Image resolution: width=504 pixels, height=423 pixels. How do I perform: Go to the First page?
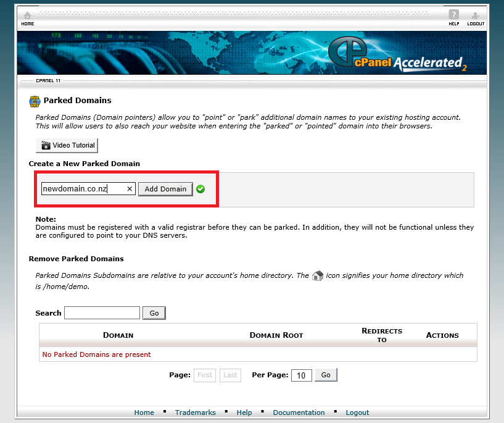[205, 375]
